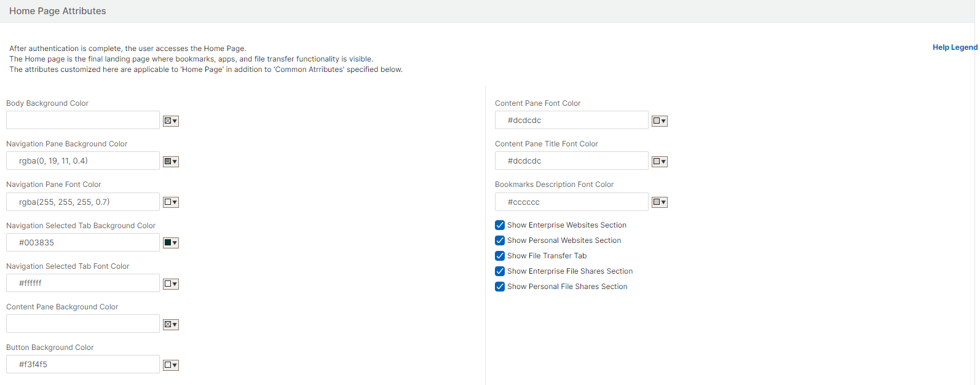Click the Content Pane Title Font Color label

pyautogui.click(x=547, y=144)
